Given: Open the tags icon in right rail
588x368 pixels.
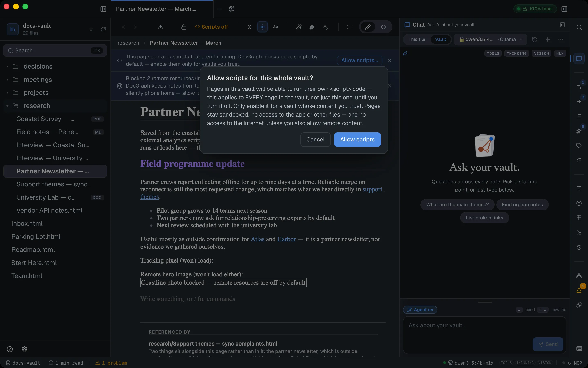Looking at the screenshot, I should (x=579, y=146).
